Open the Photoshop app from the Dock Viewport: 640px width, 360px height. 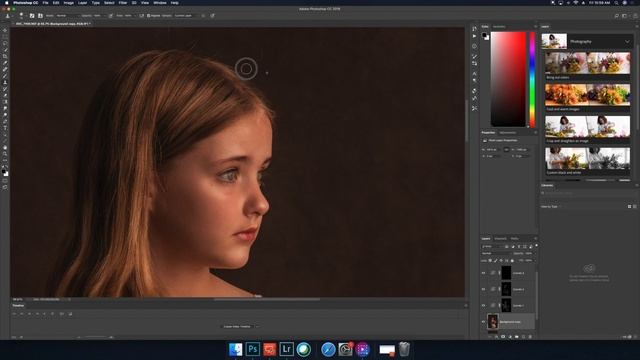[x=253, y=349]
